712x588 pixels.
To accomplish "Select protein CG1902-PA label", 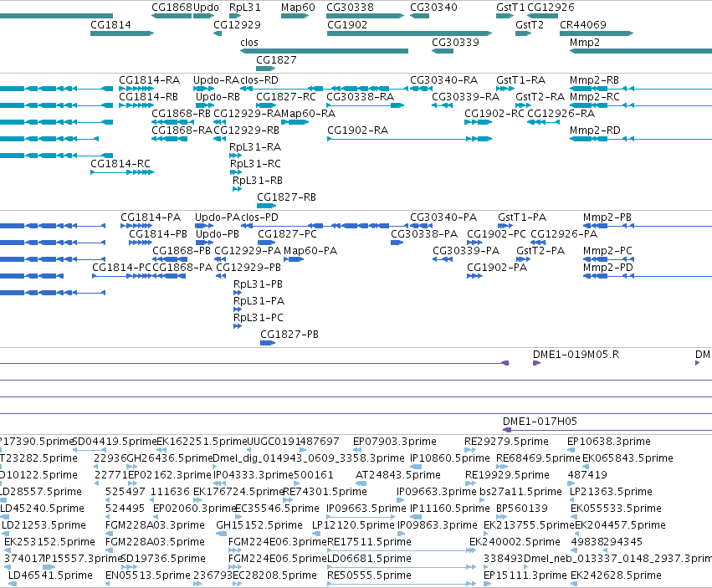I will tap(497, 268).
